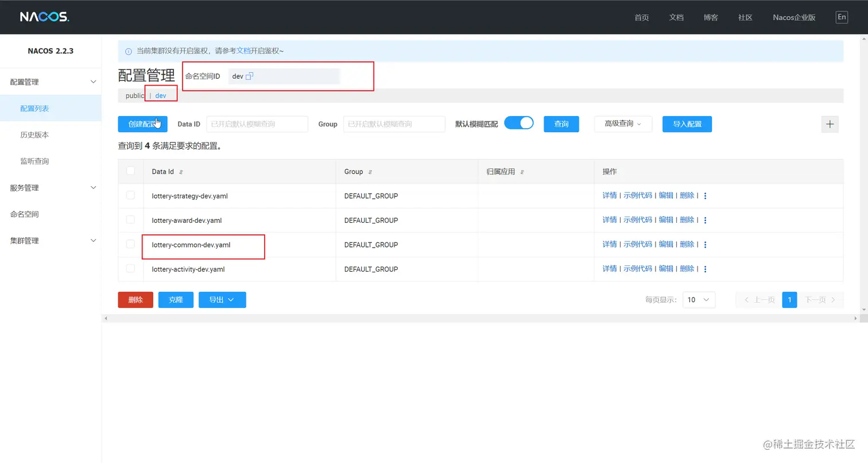The height and width of the screenshot is (463, 868).
Task: Go to 首页 in the top navigation
Action: tap(642, 17)
